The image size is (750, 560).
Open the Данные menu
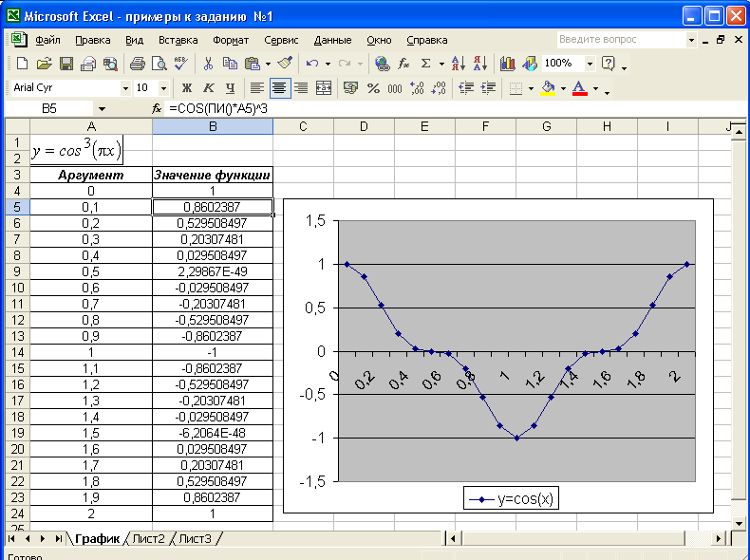tap(332, 40)
